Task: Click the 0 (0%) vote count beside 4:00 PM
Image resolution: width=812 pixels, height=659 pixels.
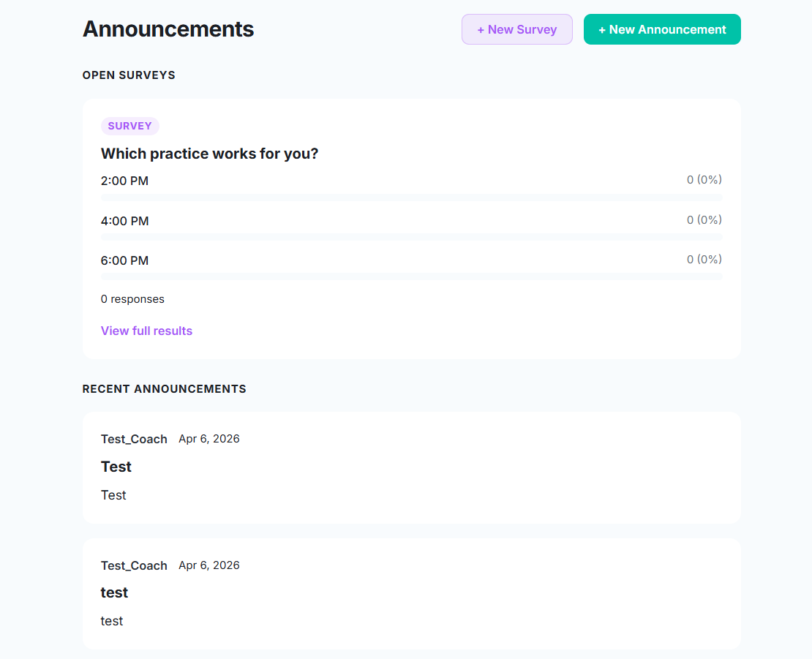Action: [703, 219]
